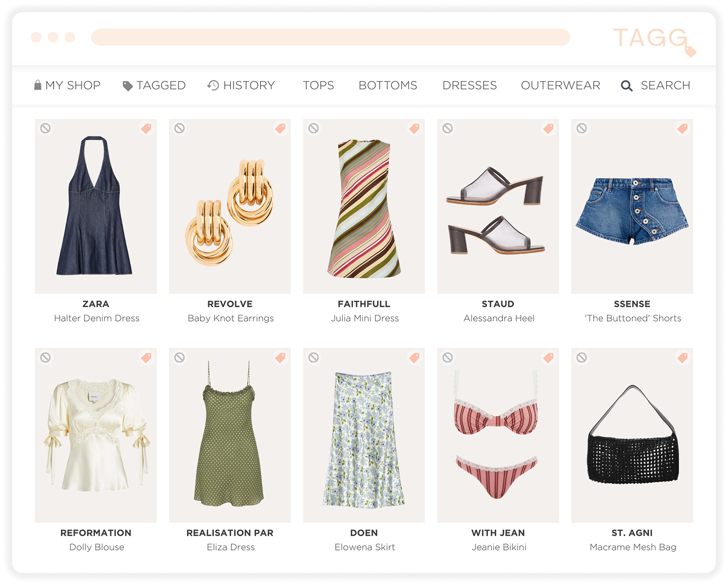The height and width of the screenshot is (585, 728).
Task: Click the REFORMATION brand name
Action: pyautogui.click(x=96, y=533)
